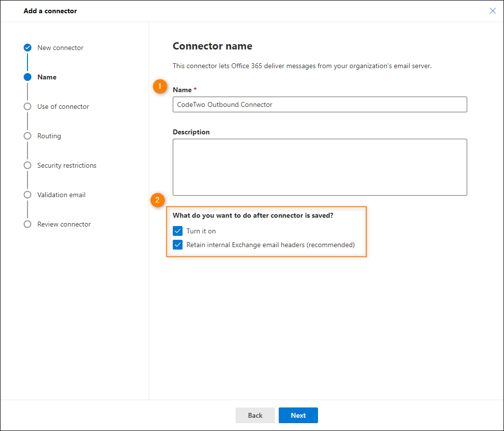This screenshot has height=431, width=504.
Task: Click the Description field label
Action: pyautogui.click(x=191, y=132)
